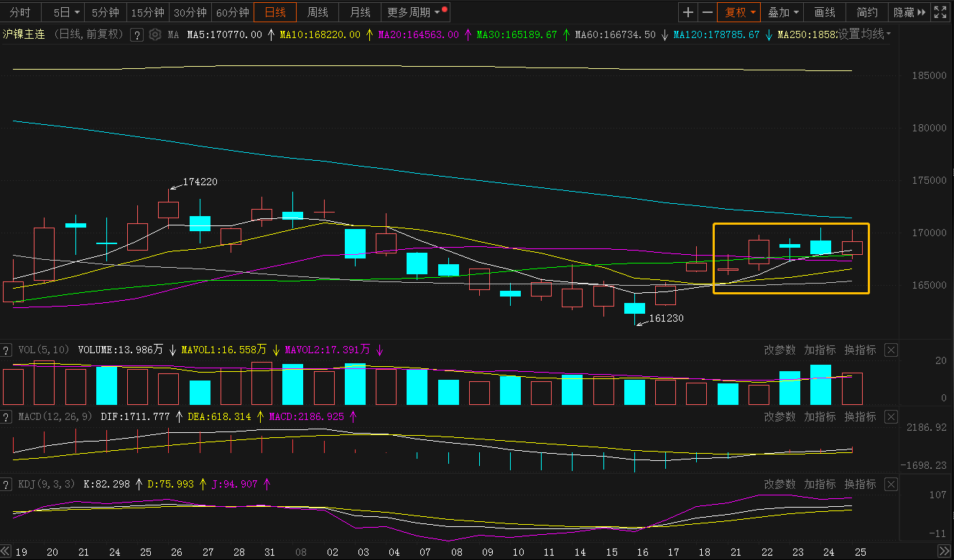Expand the 更多周期 dropdown
The height and width of the screenshot is (560, 954).
(x=417, y=12)
